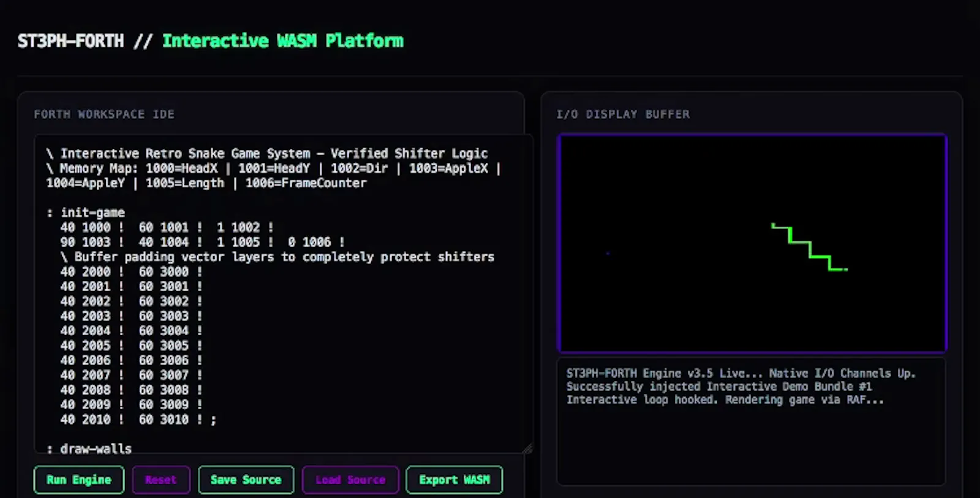Screen dimensions: 980x498
Task: Click the ': init-game' definition line
Action: [x=86, y=213]
